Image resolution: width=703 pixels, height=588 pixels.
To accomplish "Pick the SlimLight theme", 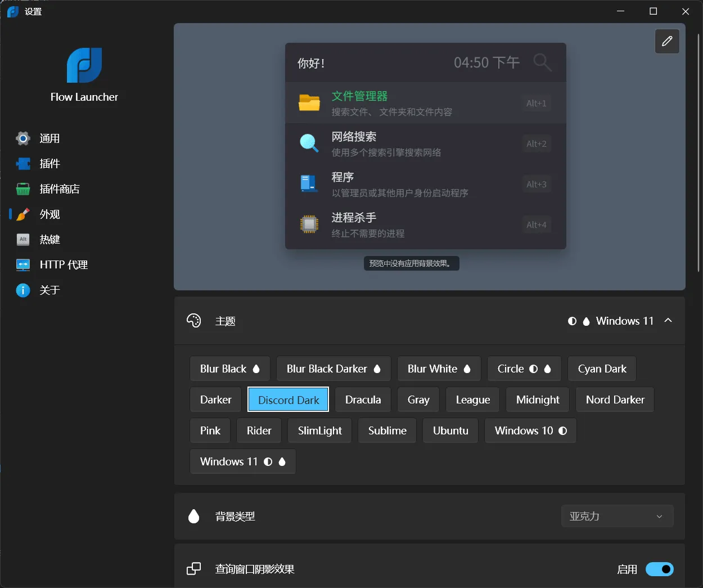I will [x=320, y=431].
